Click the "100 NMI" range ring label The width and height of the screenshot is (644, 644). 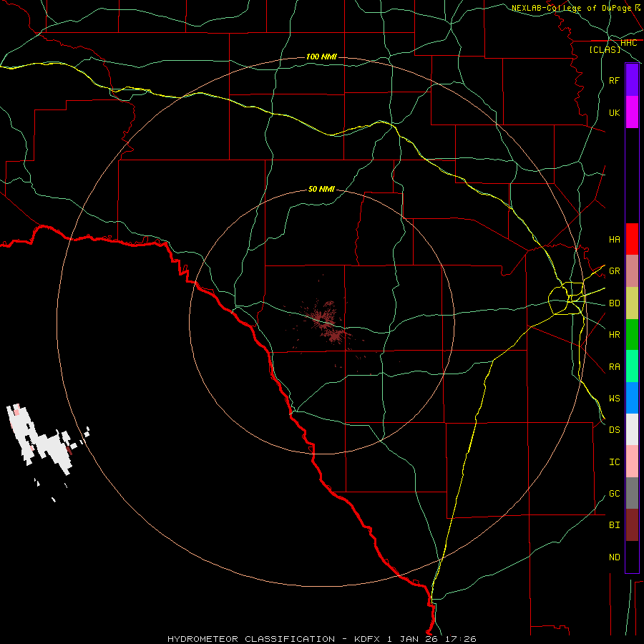pos(321,57)
